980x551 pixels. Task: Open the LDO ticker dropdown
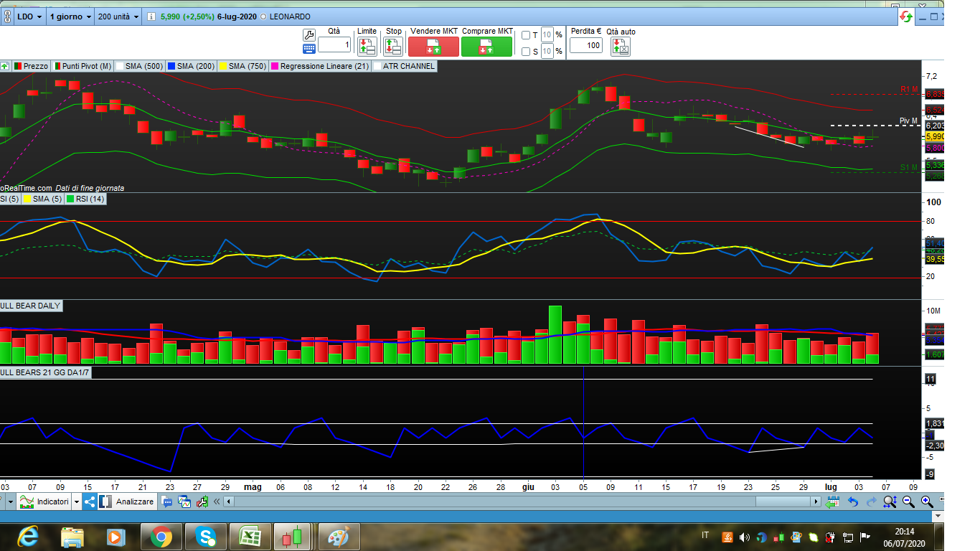29,17
